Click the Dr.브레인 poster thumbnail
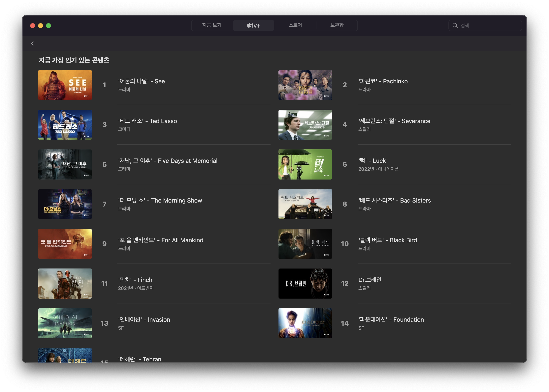Viewport: 549px width, 392px height. point(305,284)
